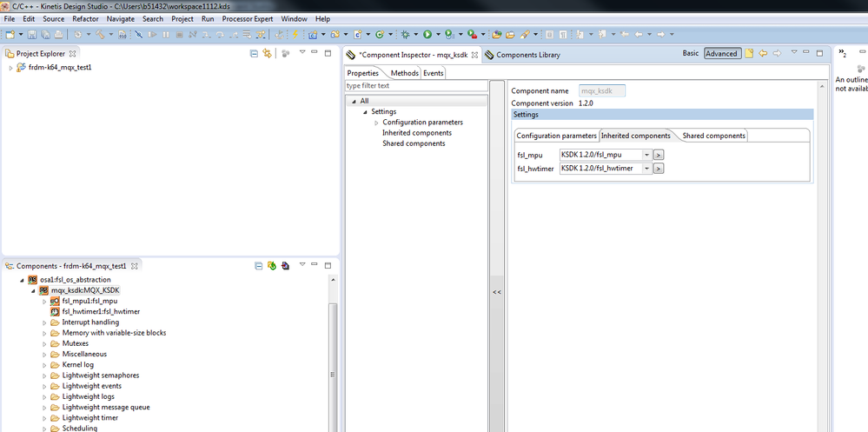Collapse all in Components view
868x432 pixels.
coord(258,266)
